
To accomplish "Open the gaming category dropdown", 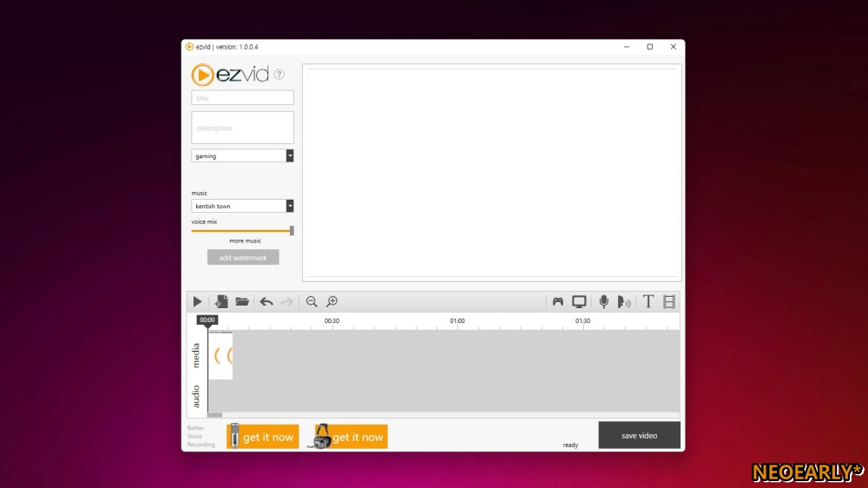I will point(242,155).
